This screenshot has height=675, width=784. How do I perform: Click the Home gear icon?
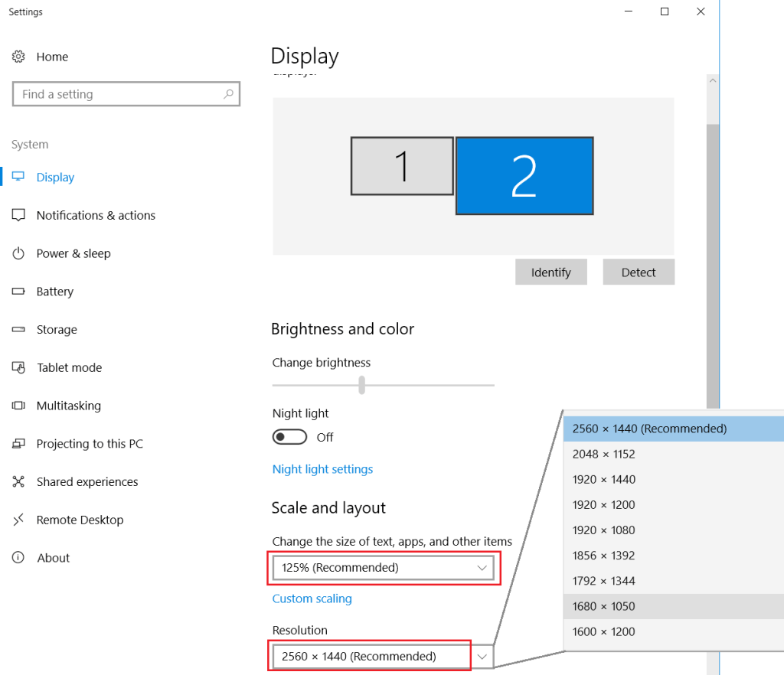click(x=18, y=57)
